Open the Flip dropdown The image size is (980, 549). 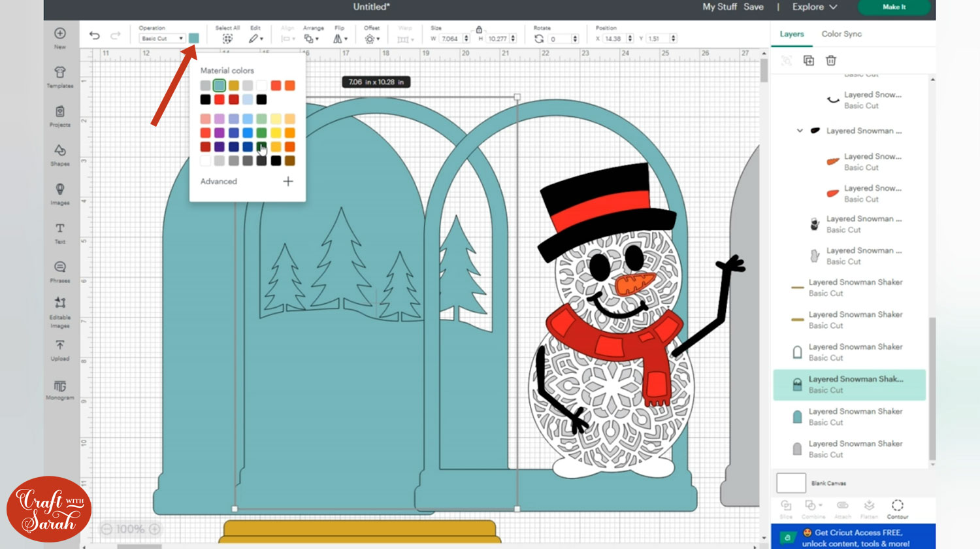[339, 39]
